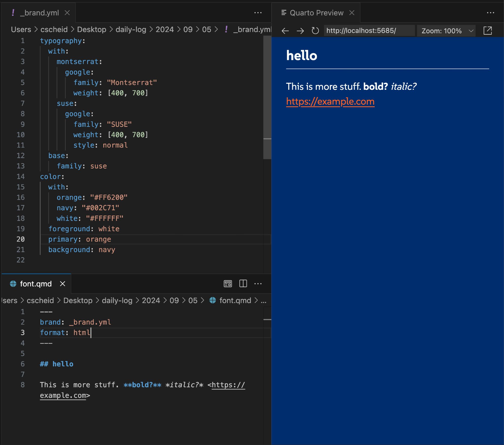Click 'brand: _brand.yml' in font.qmd

pos(75,322)
